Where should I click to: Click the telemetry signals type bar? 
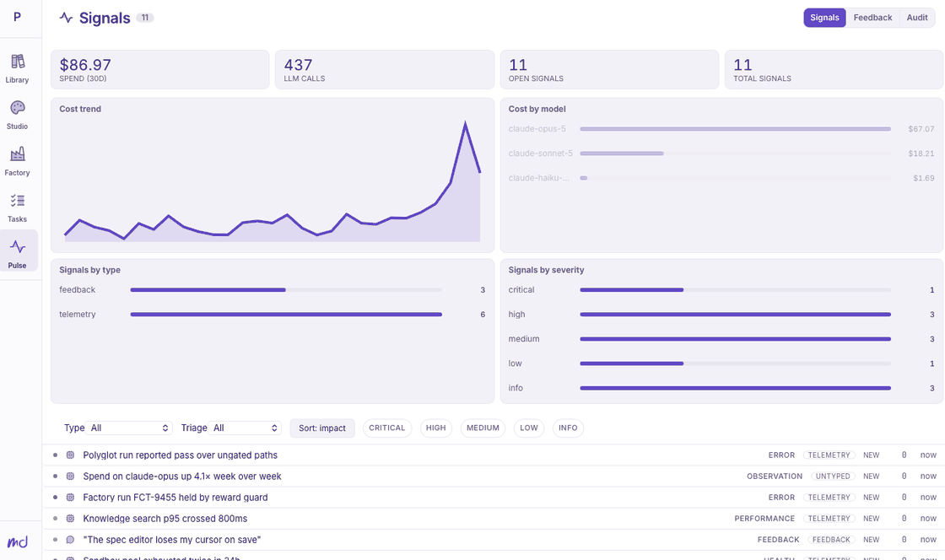tap(286, 315)
